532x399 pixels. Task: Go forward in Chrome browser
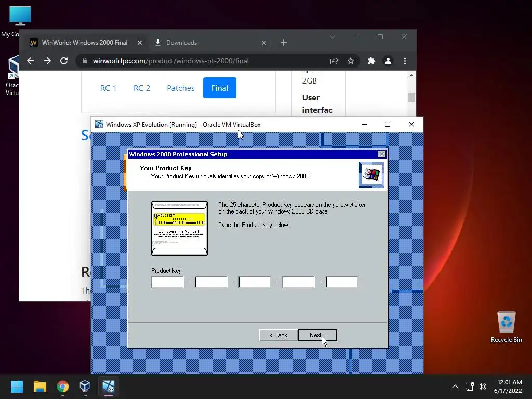(x=47, y=61)
